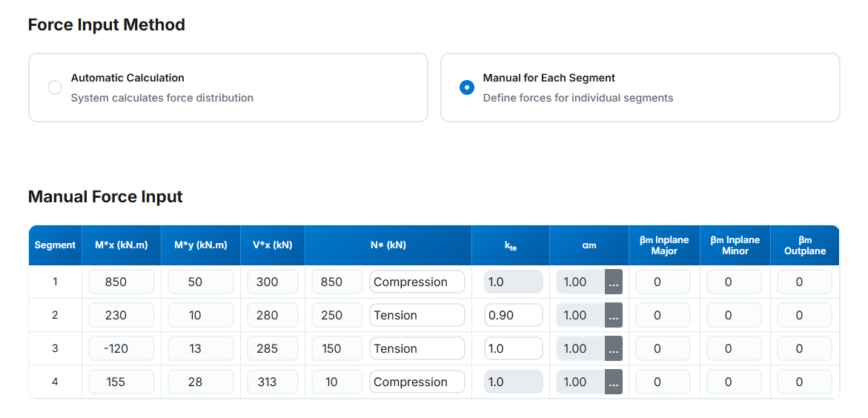Click the M*x field showing 850
The width and height of the screenshot is (868, 418).
pyautogui.click(x=122, y=282)
